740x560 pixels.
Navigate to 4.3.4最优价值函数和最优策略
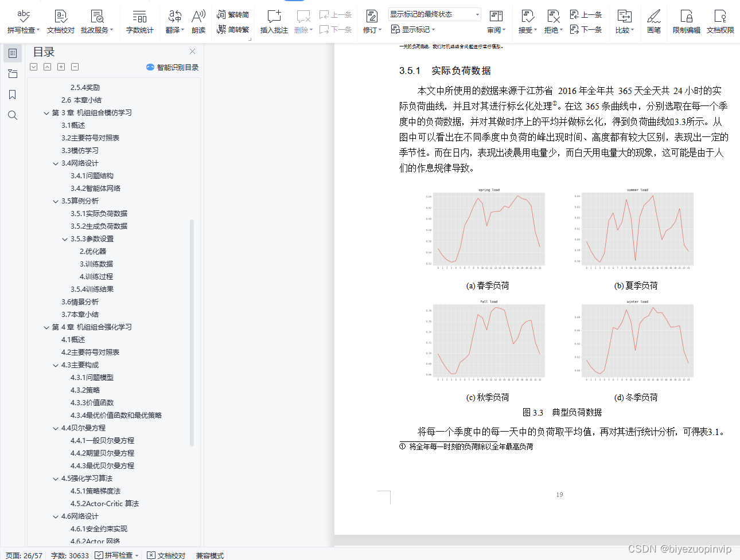pyautogui.click(x=116, y=416)
